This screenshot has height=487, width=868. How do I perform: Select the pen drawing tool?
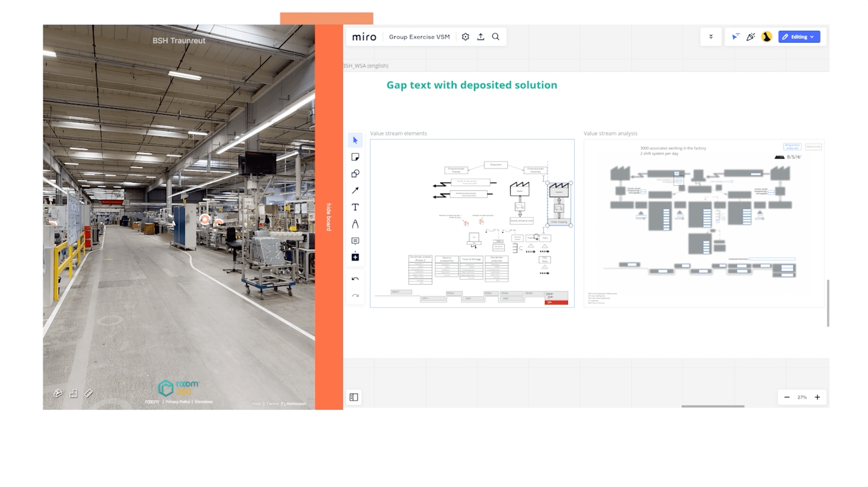pyautogui.click(x=355, y=224)
